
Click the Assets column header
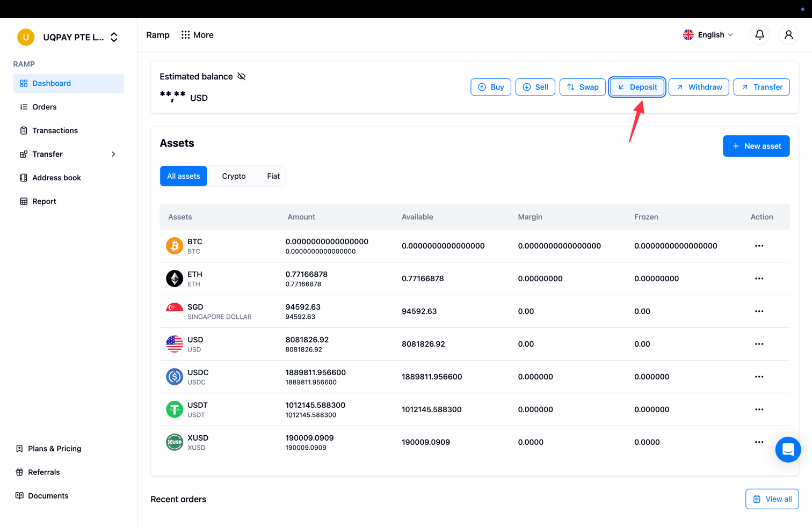click(180, 217)
